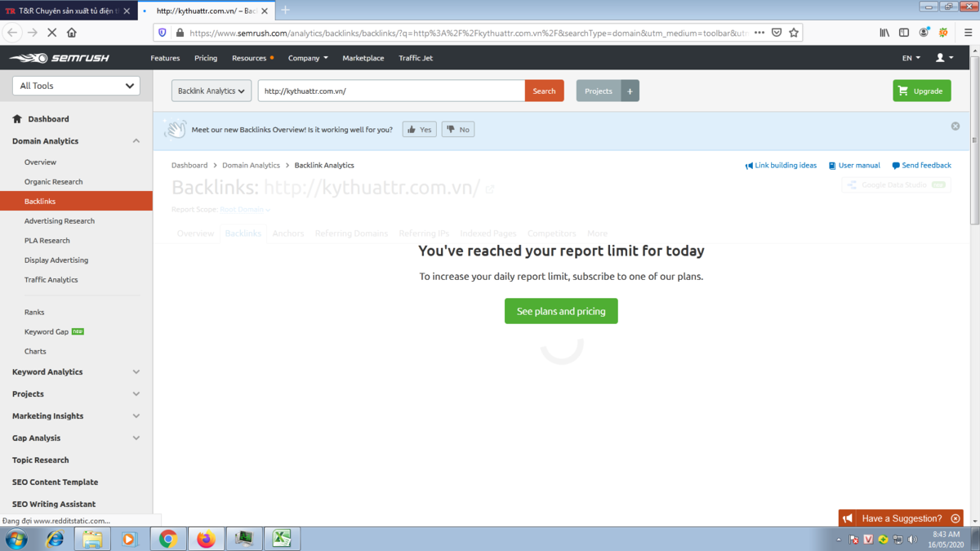980x551 pixels.
Task: Expand the Projects sidebar section
Action: (x=136, y=394)
